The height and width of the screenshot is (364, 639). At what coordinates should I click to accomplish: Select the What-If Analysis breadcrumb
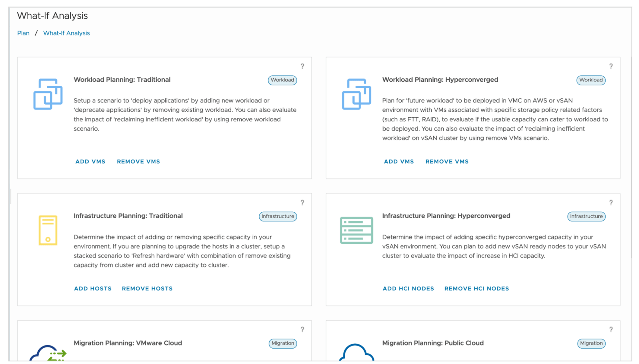click(66, 33)
